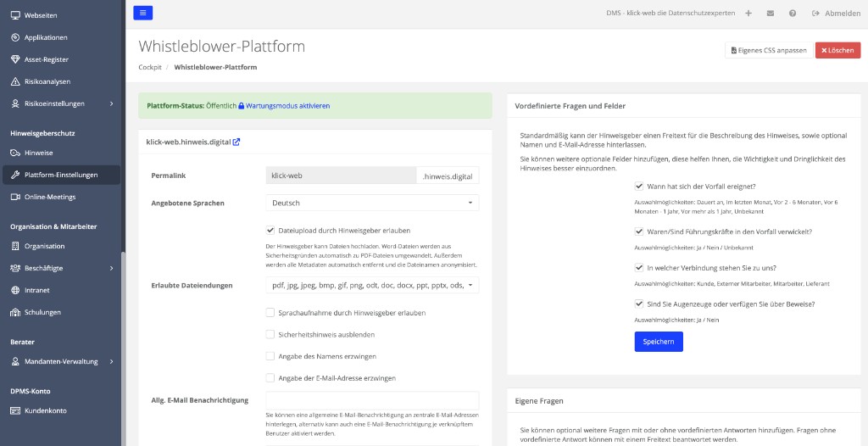Open the Angebotene Sprachen dropdown
The width and height of the screenshot is (868, 446).
(373, 203)
